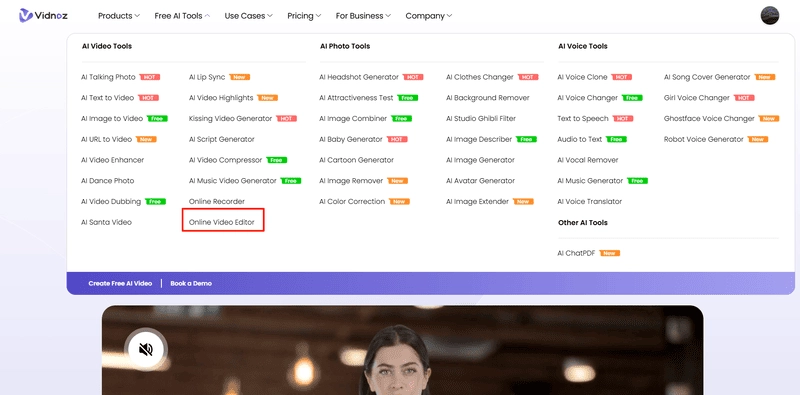
Task: Open AI Color Correction
Action: click(x=352, y=201)
